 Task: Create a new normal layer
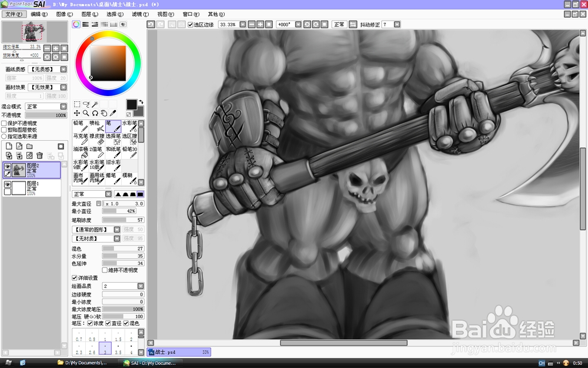[9, 146]
